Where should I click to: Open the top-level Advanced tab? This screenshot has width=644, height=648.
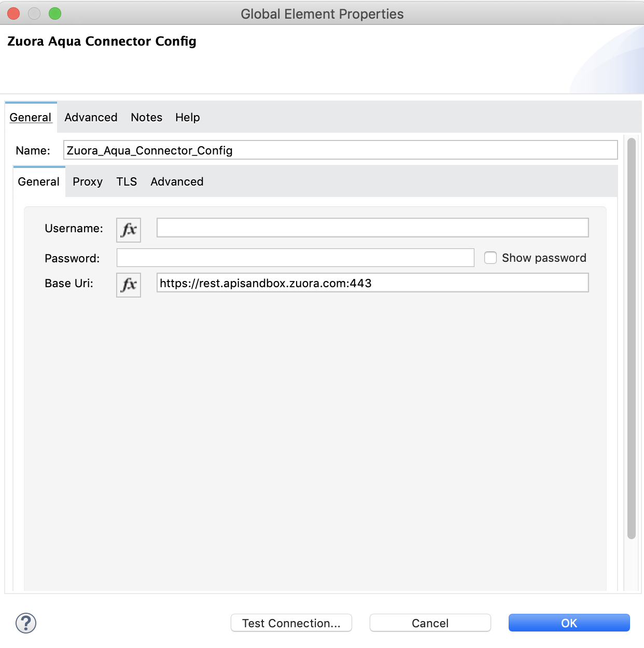click(x=91, y=117)
